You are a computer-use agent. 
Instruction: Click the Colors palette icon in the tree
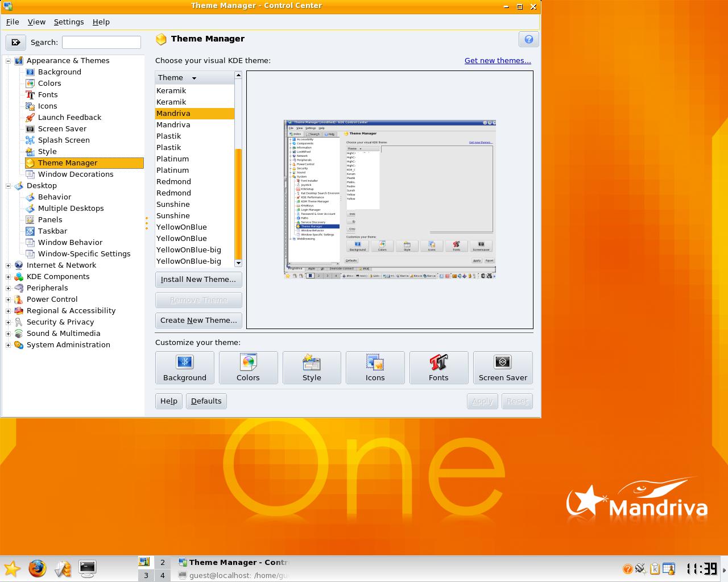[x=30, y=84]
